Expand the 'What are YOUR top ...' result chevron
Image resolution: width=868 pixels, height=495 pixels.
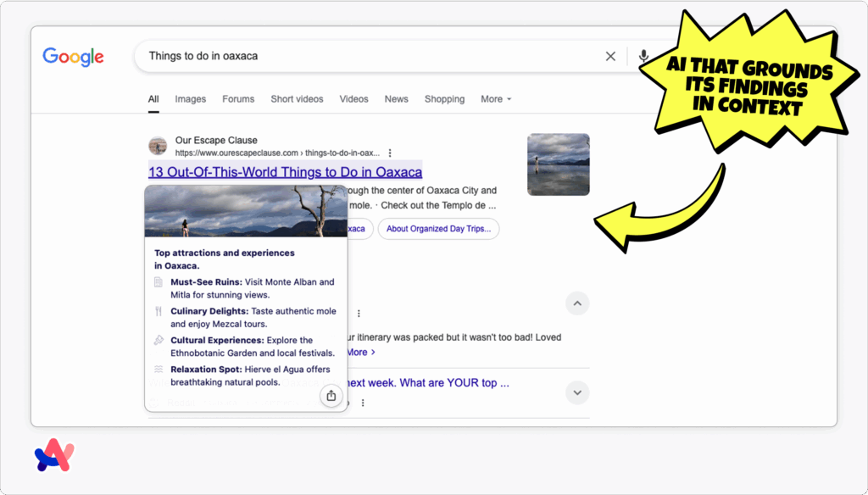577,392
